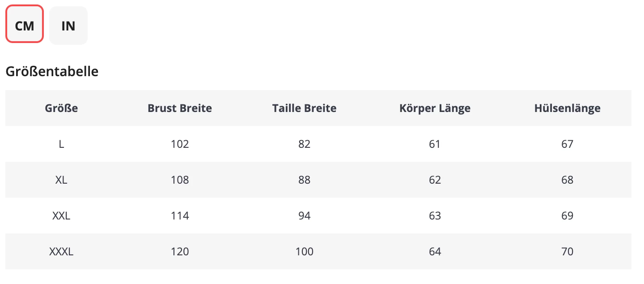This screenshot has width=644, height=284.
Task: Click the body length 63 for XXL
Action: click(435, 215)
